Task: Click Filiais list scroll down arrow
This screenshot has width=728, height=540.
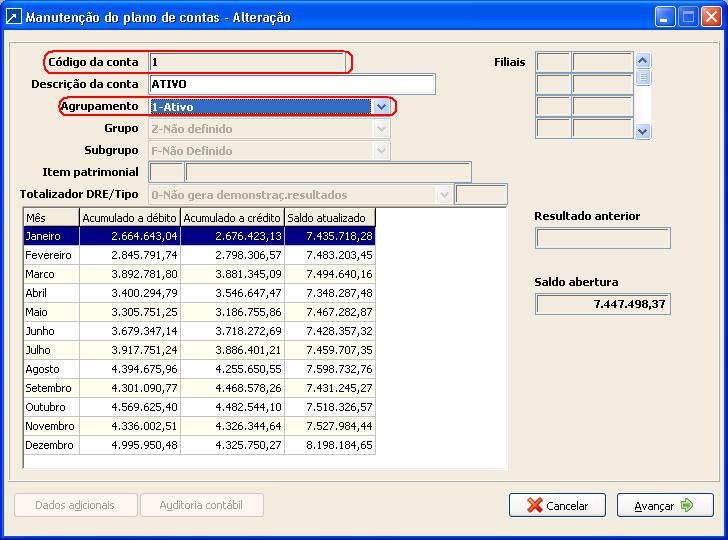Action: pyautogui.click(x=643, y=131)
